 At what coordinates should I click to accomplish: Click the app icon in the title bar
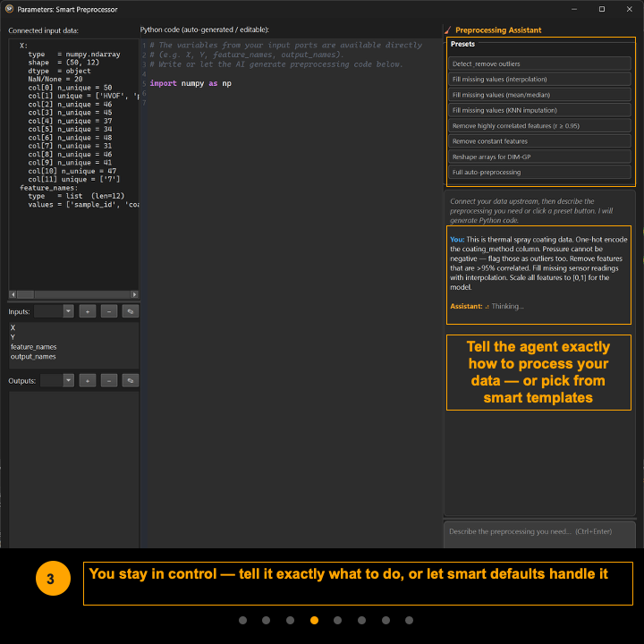coord(9,9)
